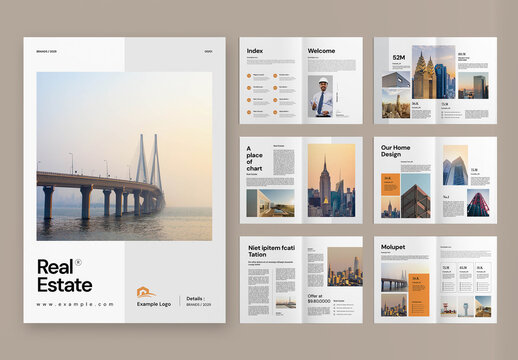Click the orange info box in the Our Home Design spread
Viewport: 518px width, 360px height.
390,185
